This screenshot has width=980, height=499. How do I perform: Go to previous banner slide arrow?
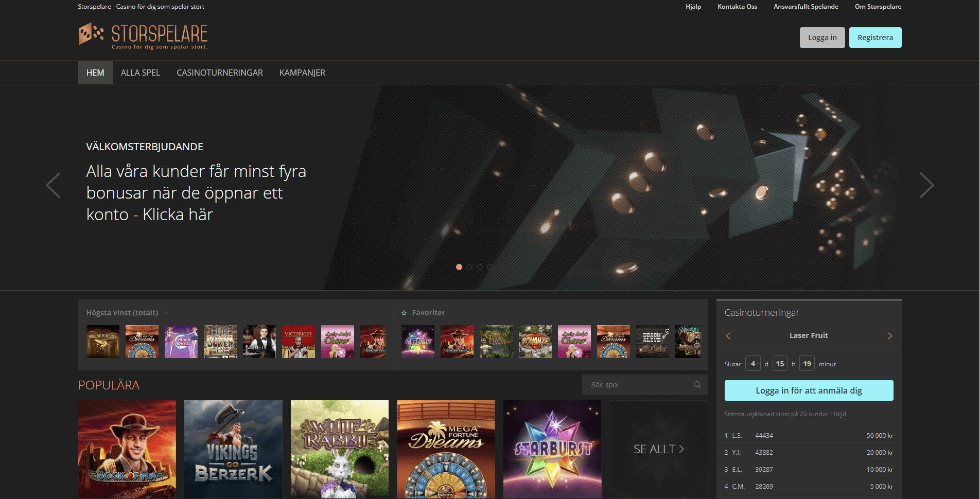coord(53,185)
